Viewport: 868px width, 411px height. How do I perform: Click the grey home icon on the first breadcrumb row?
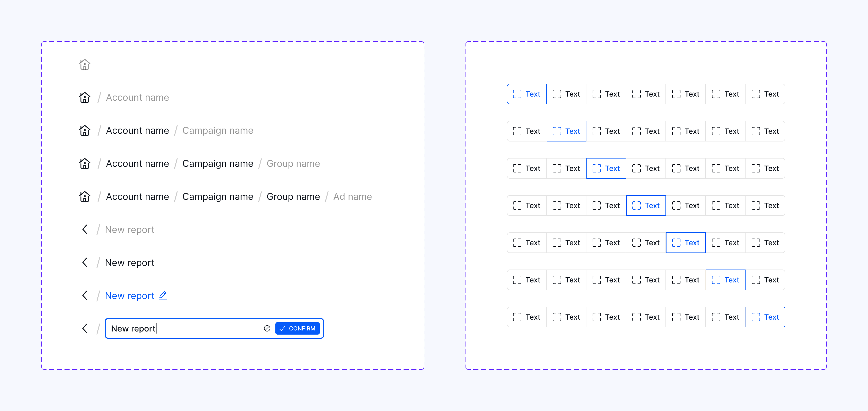(x=84, y=64)
